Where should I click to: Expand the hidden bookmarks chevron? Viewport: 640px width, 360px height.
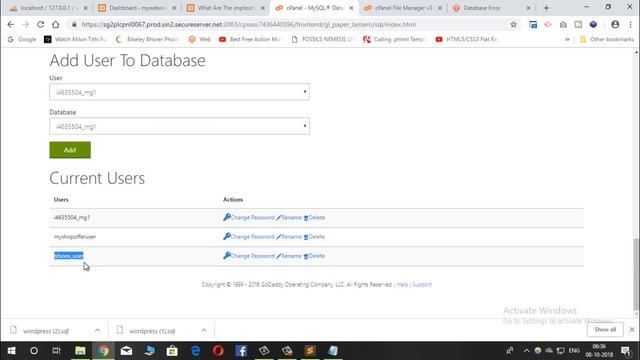click(567, 39)
